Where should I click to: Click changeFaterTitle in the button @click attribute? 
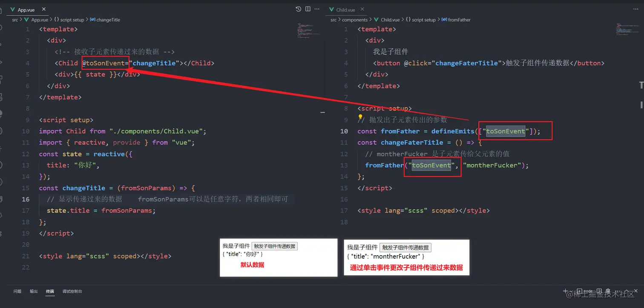click(466, 63)
